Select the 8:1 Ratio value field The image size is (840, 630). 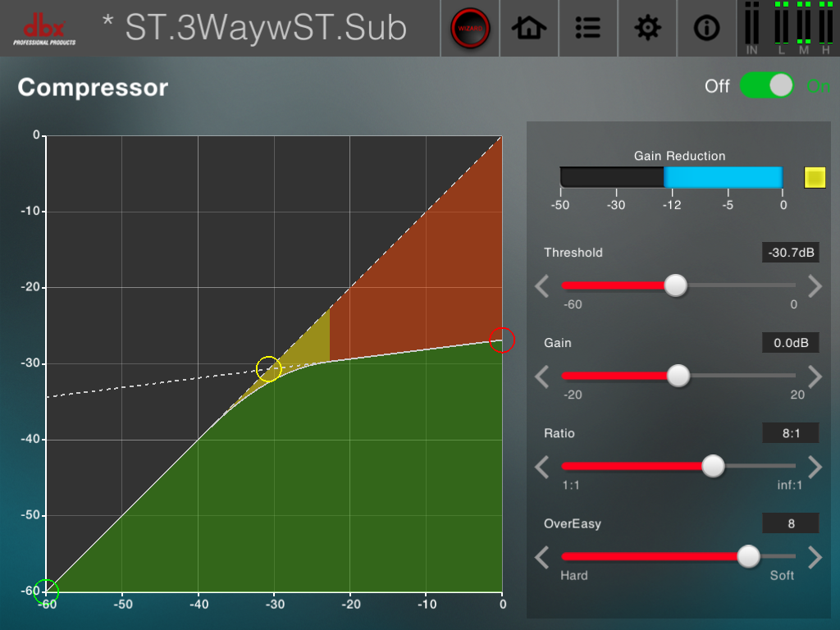pyautogui.click(x=791, y=433)
